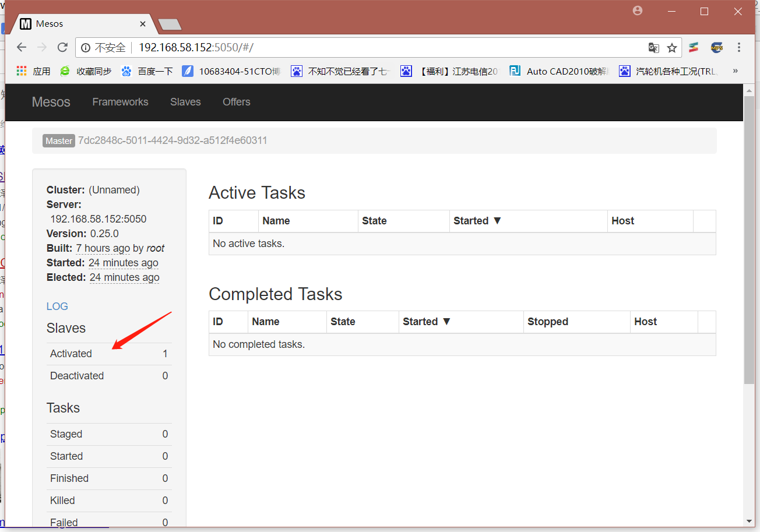Viewport: 760px width, 532px height.
Task: Open the 百度一下 bookmark
Action: (147, 71)
